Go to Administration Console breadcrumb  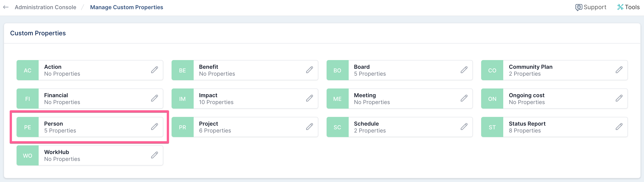tap(46, 7)
